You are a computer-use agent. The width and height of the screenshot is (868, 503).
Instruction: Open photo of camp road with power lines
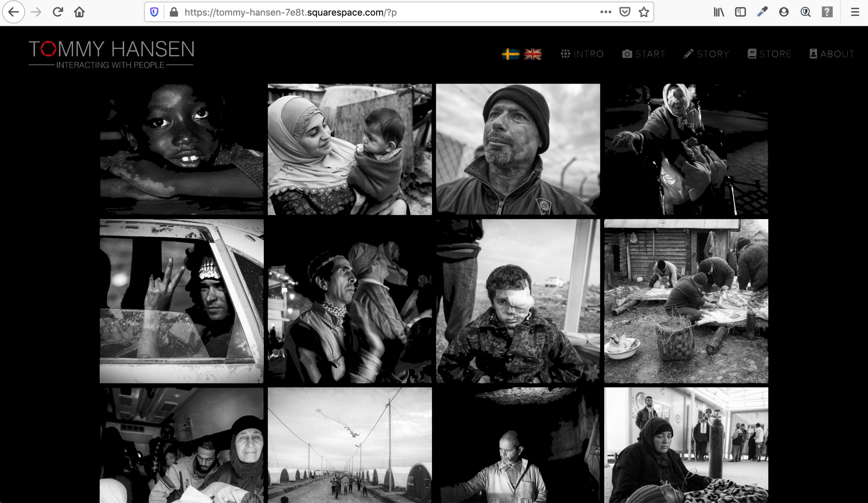350,445
